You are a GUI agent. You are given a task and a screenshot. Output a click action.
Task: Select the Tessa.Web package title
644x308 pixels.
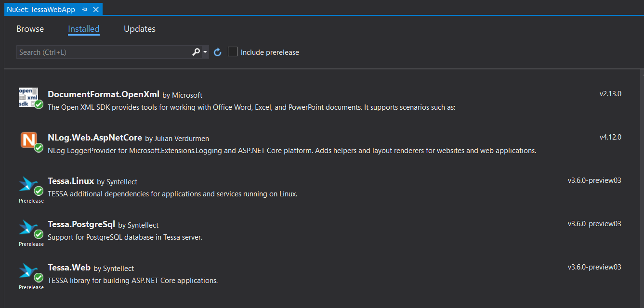click(x=69, y=268)
